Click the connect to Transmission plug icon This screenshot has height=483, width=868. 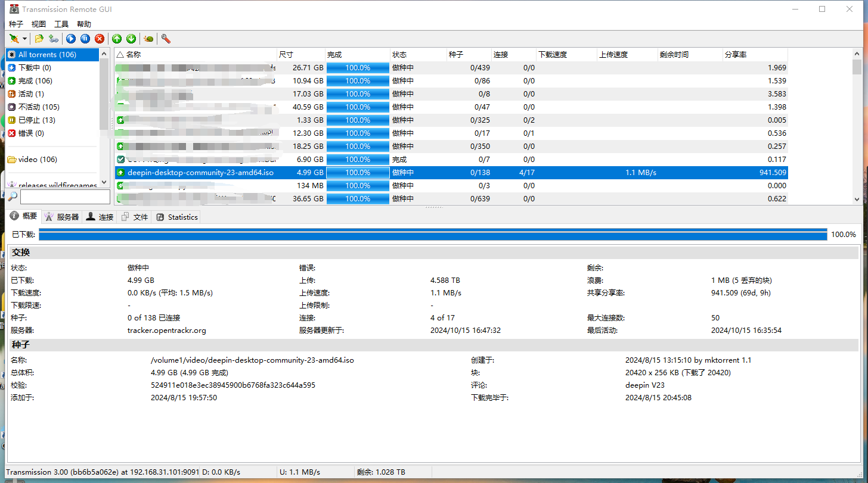[x=14, y=39]
